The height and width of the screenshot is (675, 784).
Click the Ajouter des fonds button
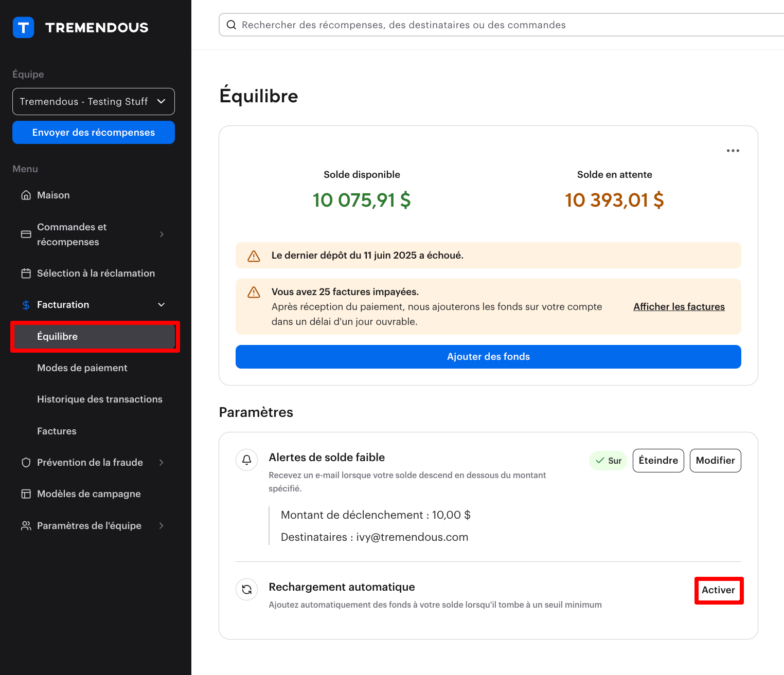[x=488, y=357]
